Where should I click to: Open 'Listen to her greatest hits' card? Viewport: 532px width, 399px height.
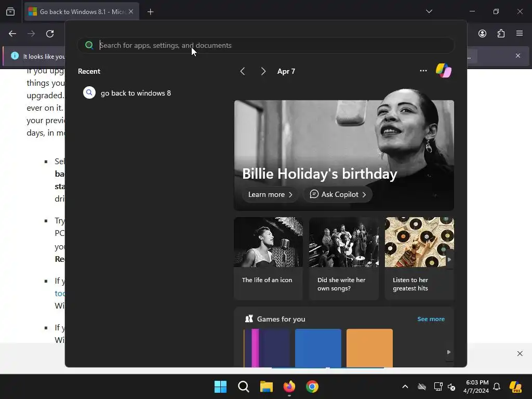click(x=419, y=259)
